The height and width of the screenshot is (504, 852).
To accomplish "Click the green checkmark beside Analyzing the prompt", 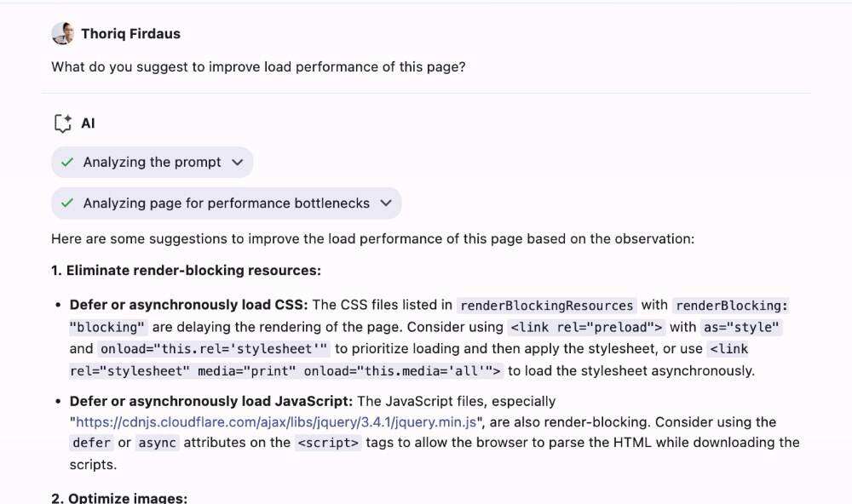I will click(68, 163).
